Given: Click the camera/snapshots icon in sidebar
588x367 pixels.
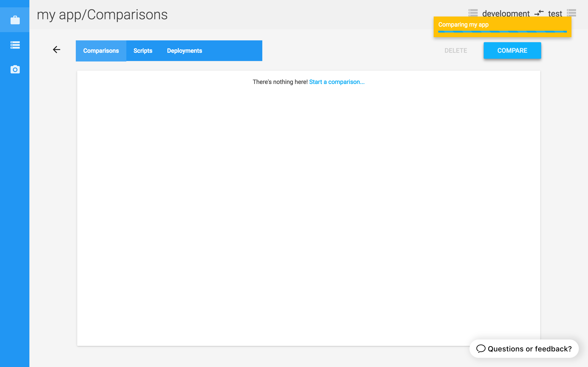Looking at the screenshot, I should click(x=14, y=69).
